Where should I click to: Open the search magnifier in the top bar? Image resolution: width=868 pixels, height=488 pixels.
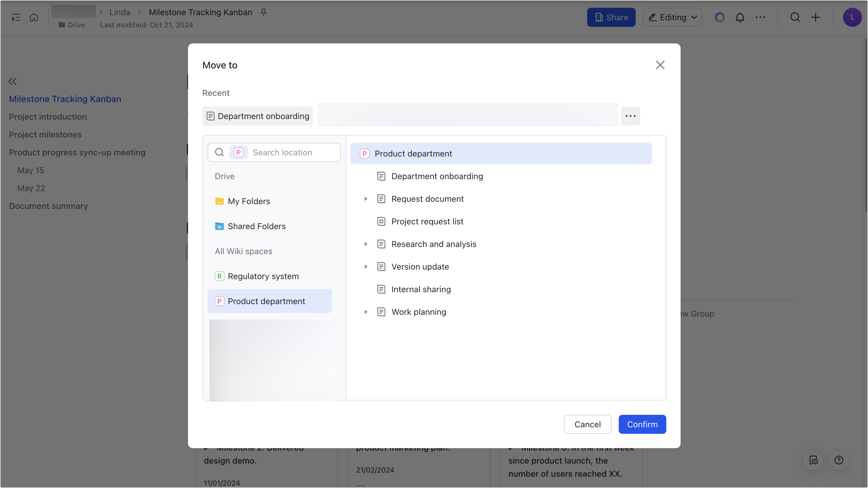(x=795, y=17)
